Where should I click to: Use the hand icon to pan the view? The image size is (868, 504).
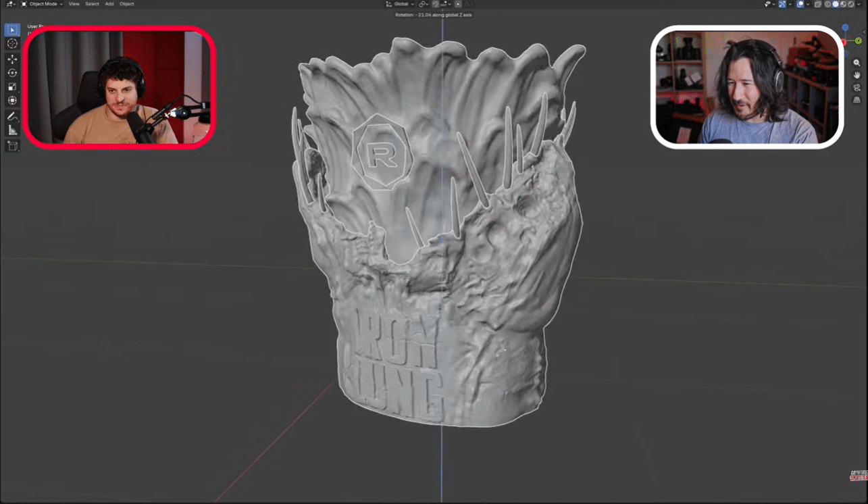point(857,75)
